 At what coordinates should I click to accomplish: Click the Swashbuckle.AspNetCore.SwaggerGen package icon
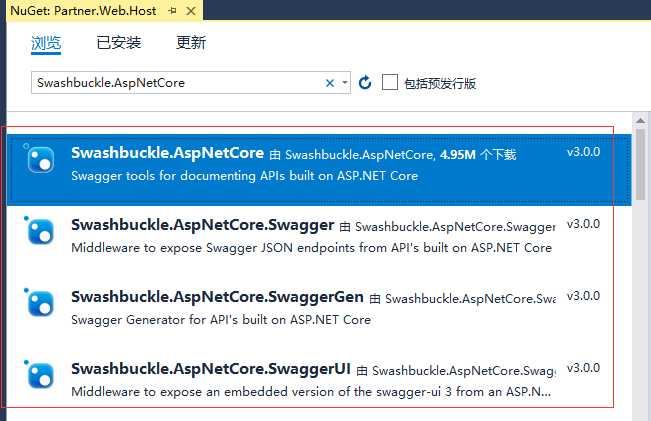[x=41, y=304]
